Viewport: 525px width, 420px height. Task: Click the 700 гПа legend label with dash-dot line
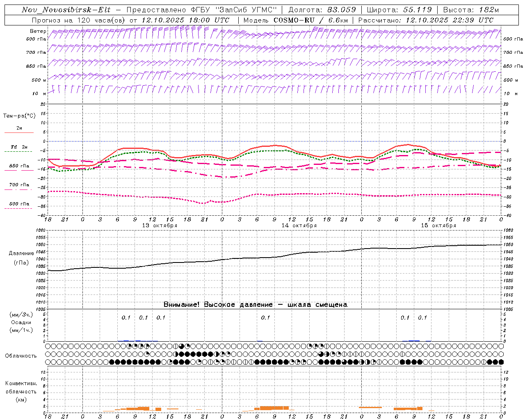click(19, 185)
